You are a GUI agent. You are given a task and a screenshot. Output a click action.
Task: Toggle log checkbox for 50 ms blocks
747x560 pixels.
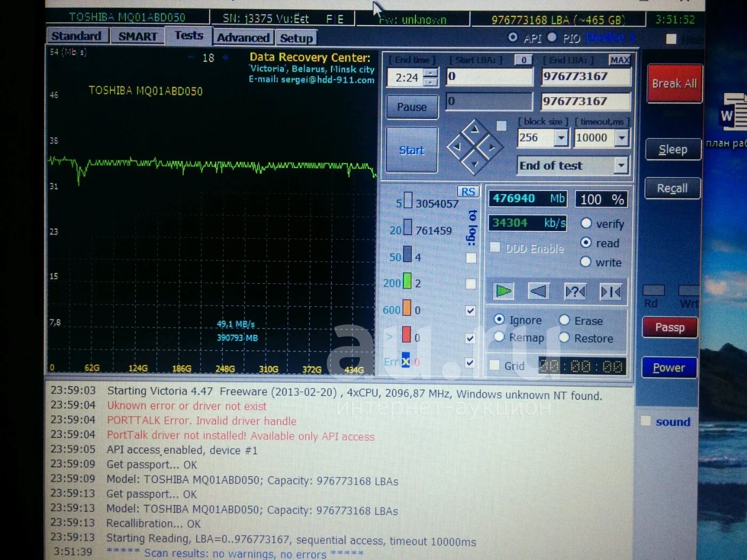tap(471, 258)
